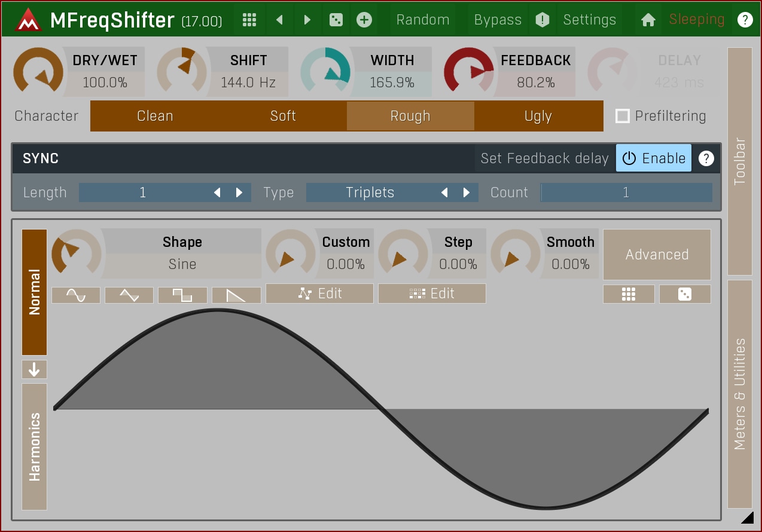
Task: Select the square wave shape icon
Action: click(x=182, y=295)
